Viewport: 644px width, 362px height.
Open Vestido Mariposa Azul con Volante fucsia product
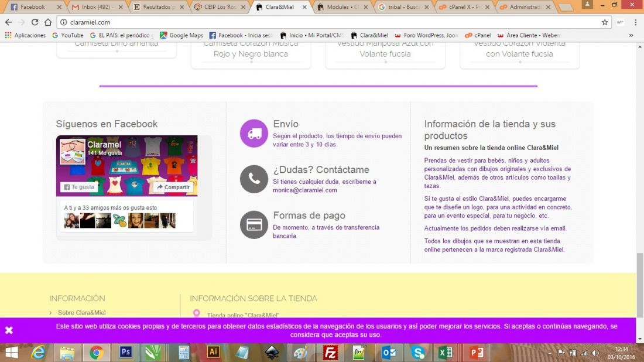click(385, 49)
